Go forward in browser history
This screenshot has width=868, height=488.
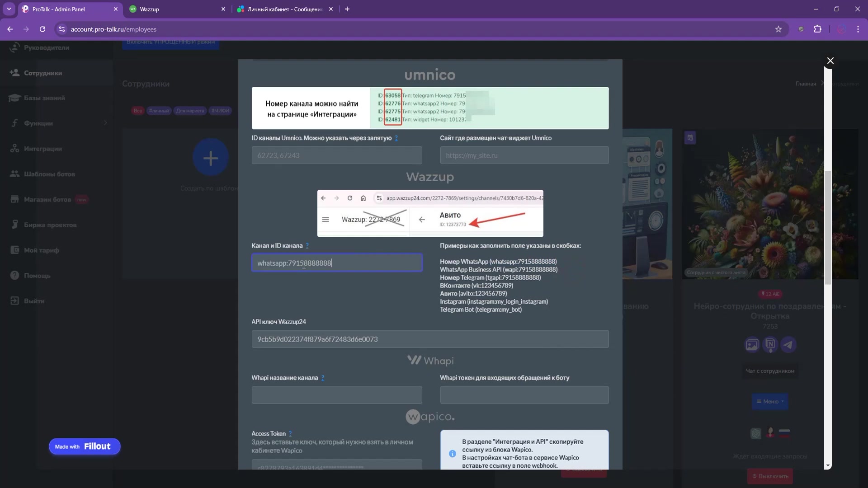pyautogui.click(x=26, y=29)
